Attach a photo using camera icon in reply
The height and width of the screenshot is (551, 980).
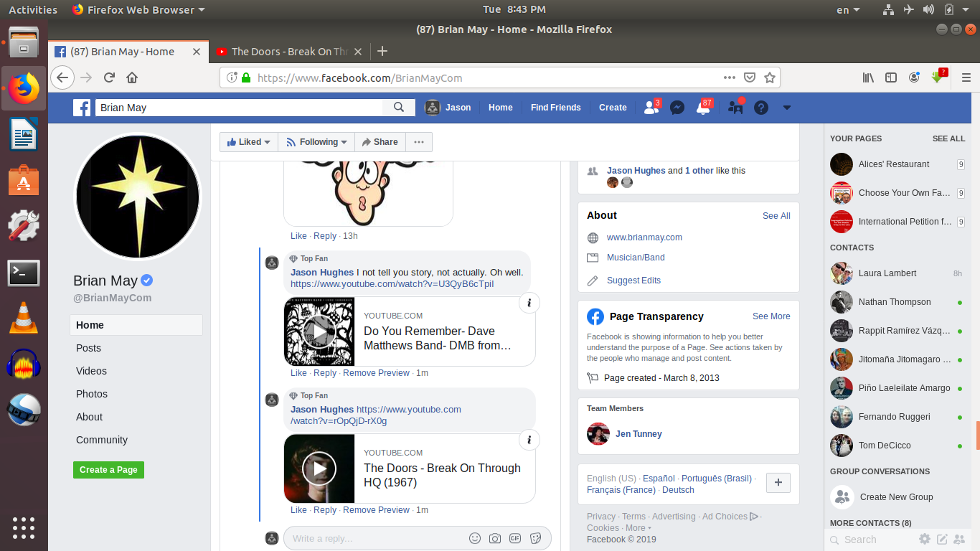495,538
